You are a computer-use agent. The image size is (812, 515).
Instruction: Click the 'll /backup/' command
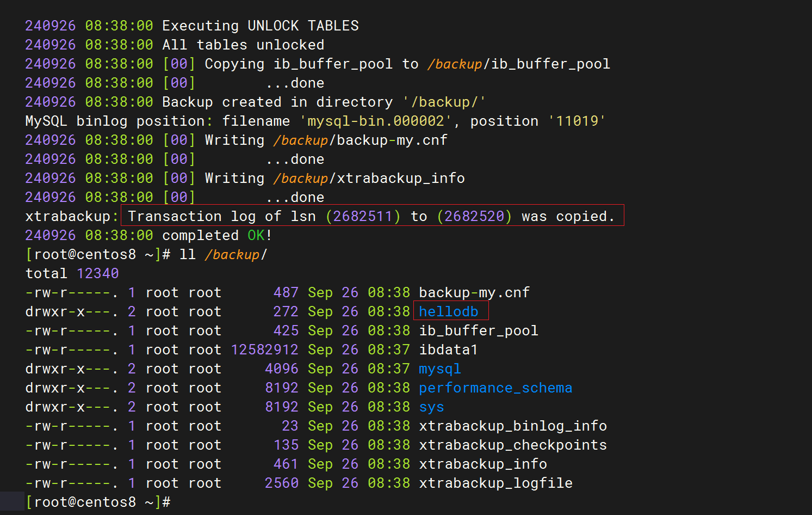(224, 255)
